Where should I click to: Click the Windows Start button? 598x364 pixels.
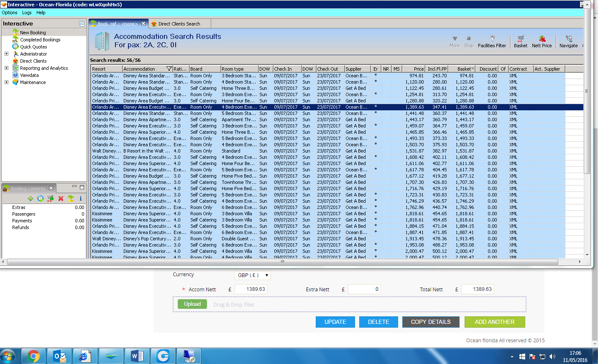pos(8,356)
